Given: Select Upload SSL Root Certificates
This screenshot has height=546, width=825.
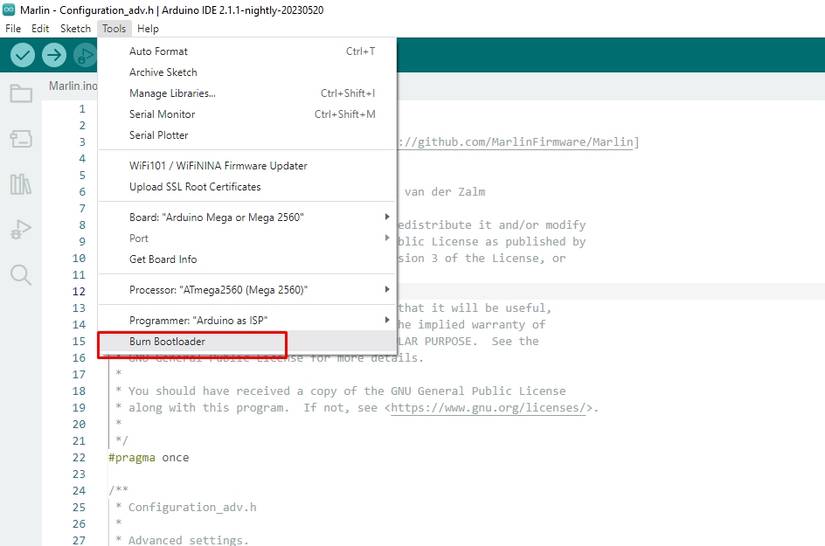Looking at the screenshot, I should 247,187.
